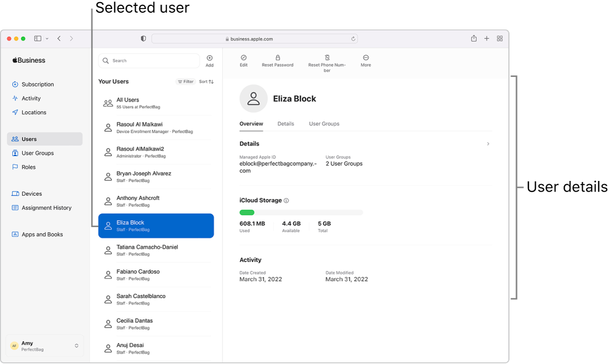Click the iCloud Storage info icon
The height and width of the screenshot is (364, 612).
click(x=286, y=201)
